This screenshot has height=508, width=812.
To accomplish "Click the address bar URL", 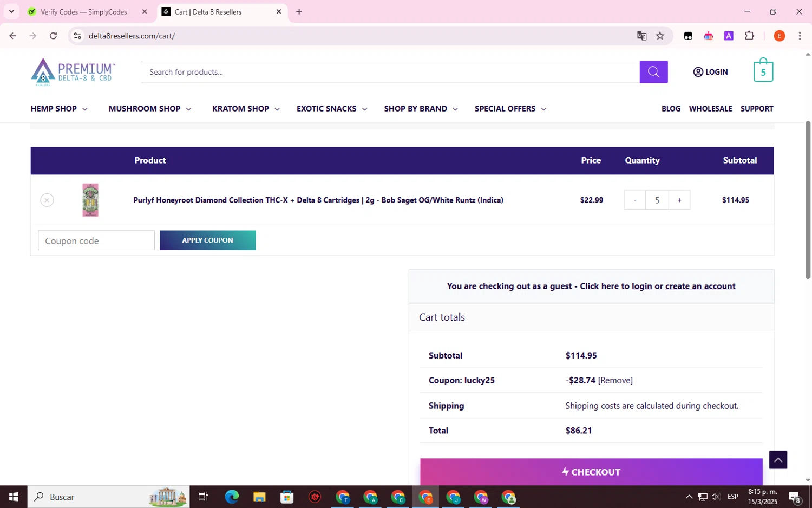I will coord(132,36).
